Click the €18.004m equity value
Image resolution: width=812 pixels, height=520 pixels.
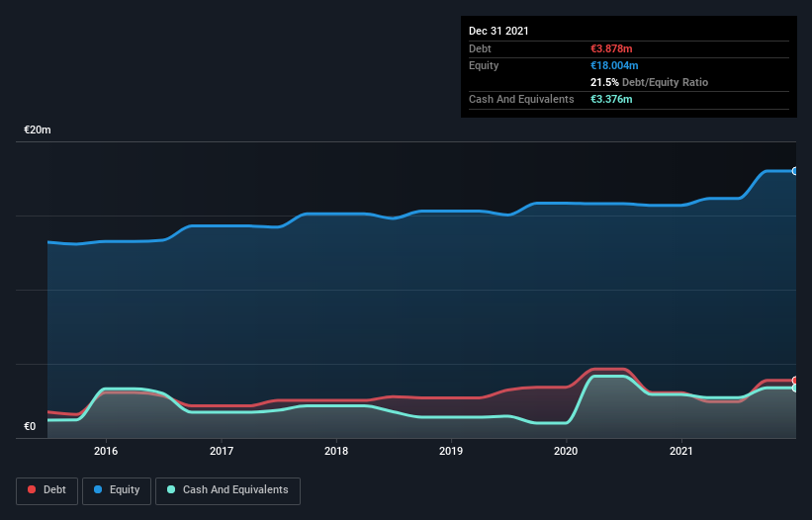coord(614,65)
